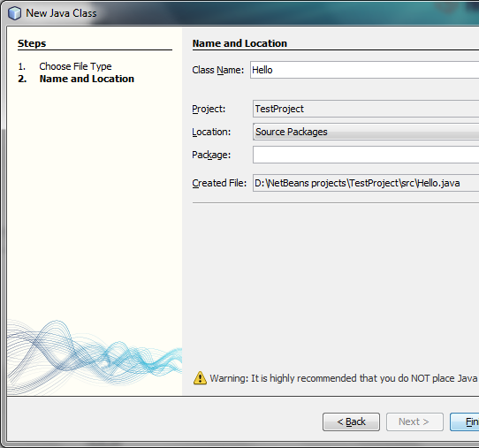The height and width of the screenshot is (448, 479).
Task: Select the Project field showing TestProject
Action: [366, 109]
